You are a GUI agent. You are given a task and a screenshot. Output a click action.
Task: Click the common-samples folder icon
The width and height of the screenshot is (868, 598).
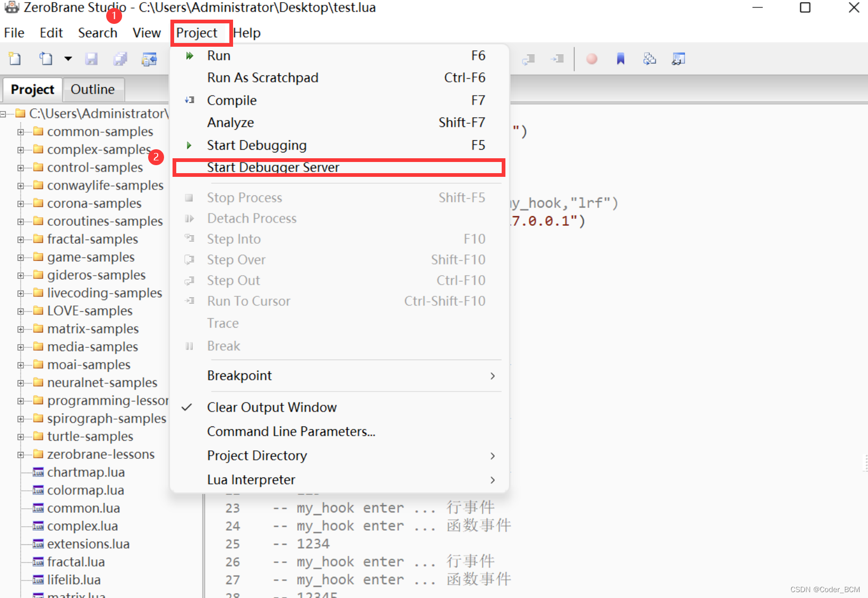(x=38, y=131)
